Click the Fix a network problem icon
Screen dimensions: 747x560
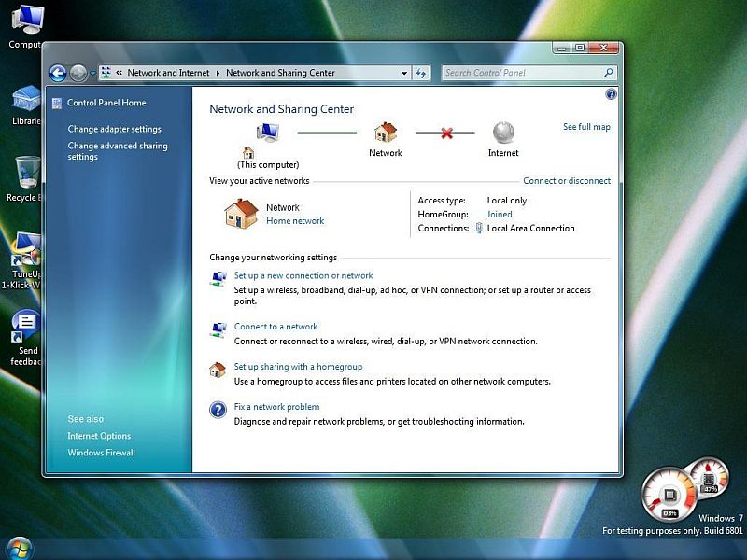point(218,410)
